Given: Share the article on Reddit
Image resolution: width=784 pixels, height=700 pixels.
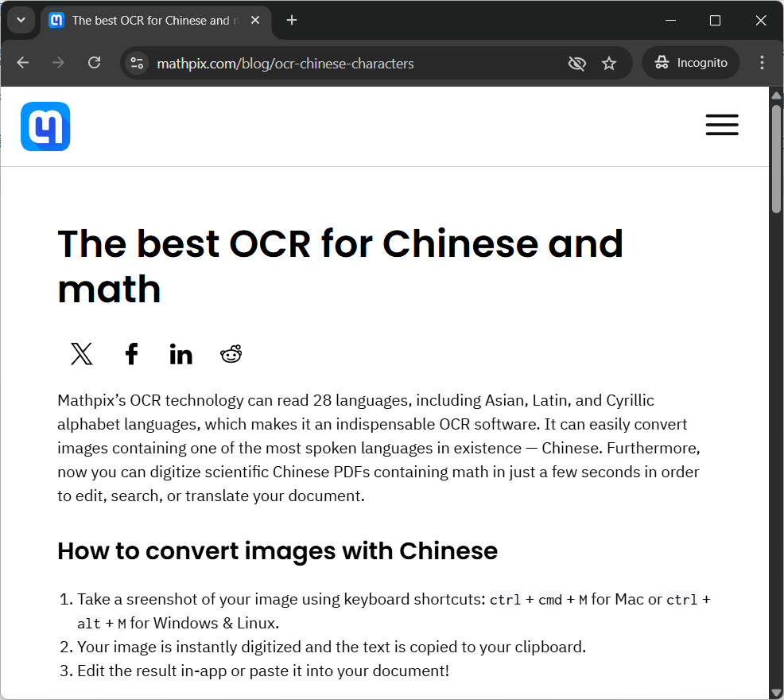Looking at the screenshot, I should tap(231, 354).
